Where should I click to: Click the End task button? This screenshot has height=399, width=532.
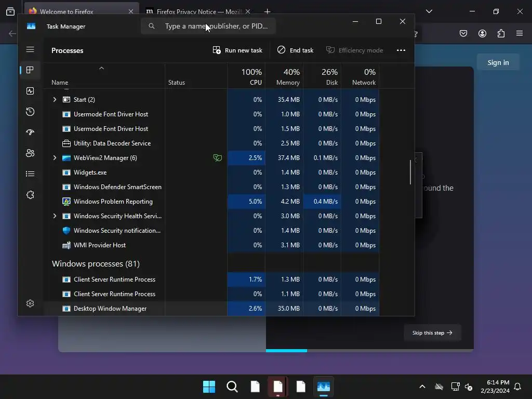[295, 50]
